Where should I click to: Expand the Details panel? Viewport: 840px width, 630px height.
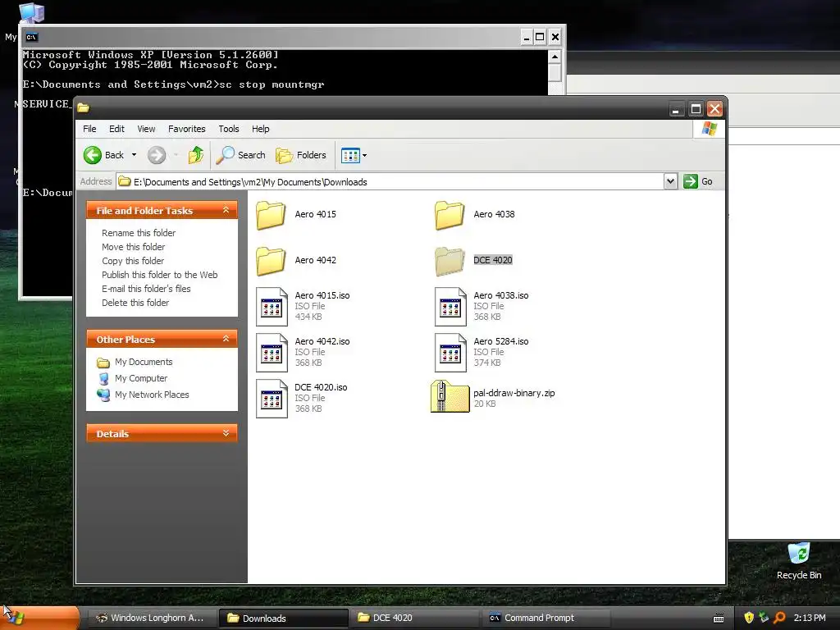click(226, 433)
